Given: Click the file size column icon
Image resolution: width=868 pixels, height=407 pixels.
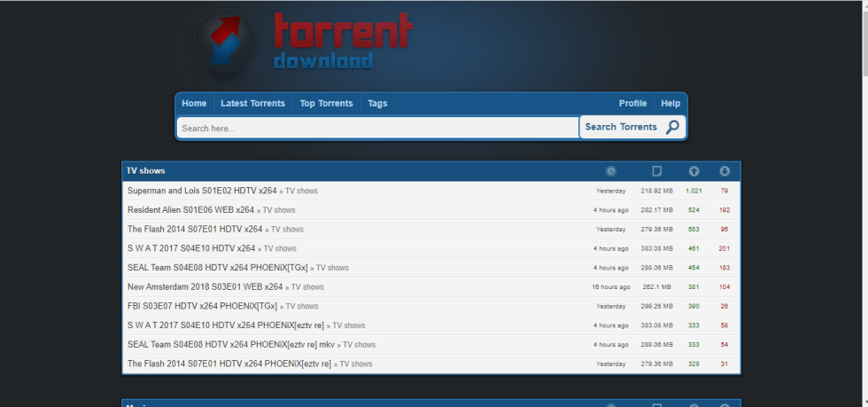Looking at the screenshot, I should click(x=656, y=171).
